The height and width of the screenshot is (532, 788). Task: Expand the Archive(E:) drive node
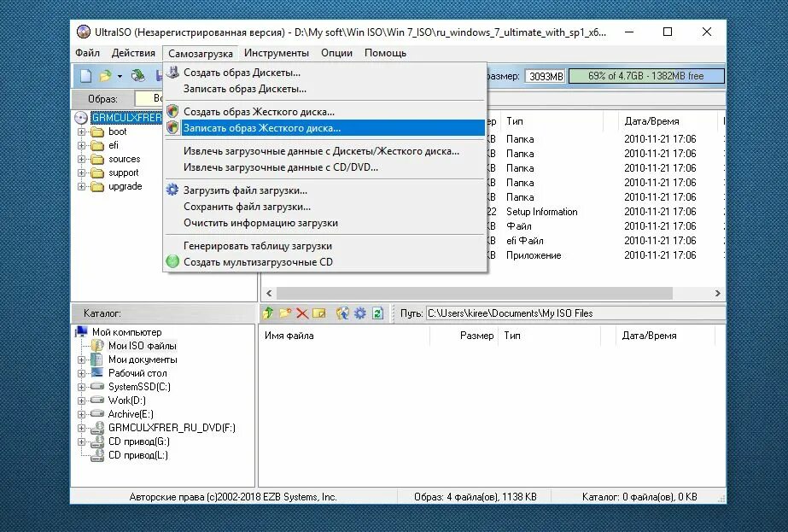(x=81, y=414)
